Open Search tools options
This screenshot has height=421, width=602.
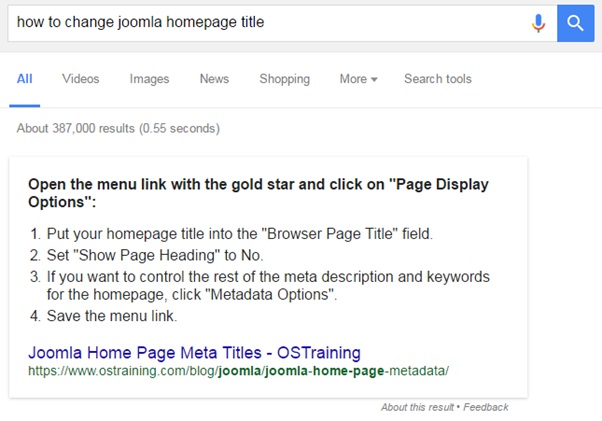pos(437,79)
